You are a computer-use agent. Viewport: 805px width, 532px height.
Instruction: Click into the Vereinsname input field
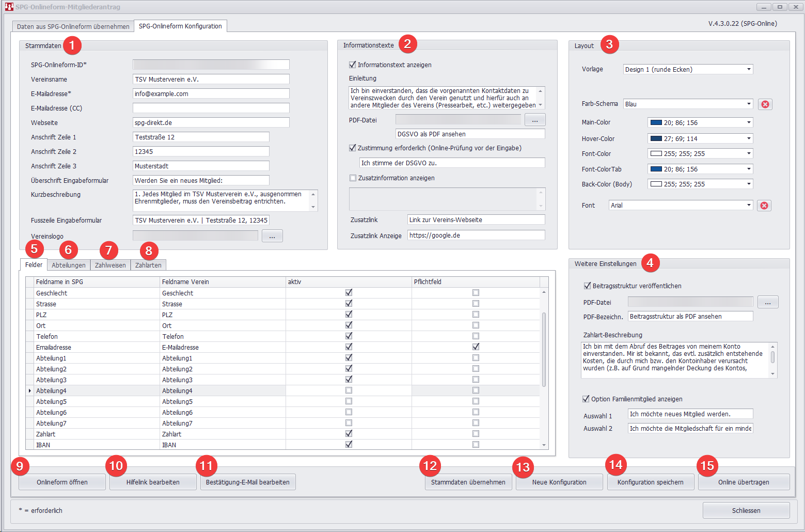click(211, 79)
